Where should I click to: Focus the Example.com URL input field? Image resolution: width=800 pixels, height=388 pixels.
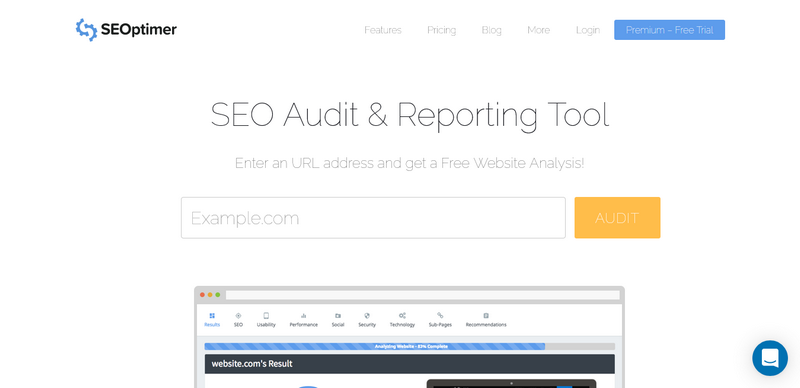point(373,217)
